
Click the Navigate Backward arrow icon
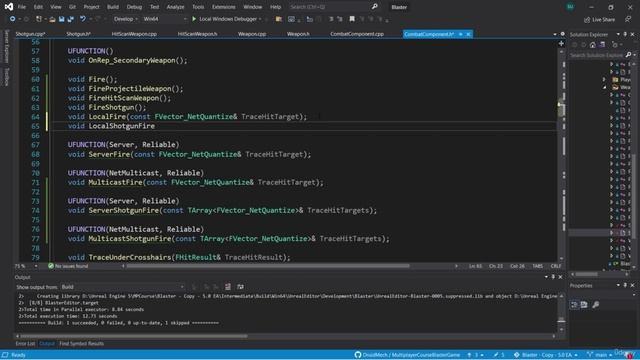coord(13,19)
